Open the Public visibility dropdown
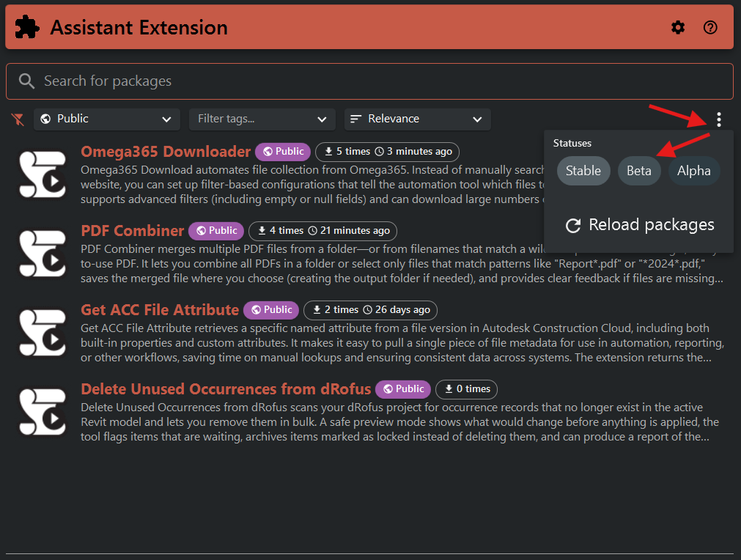741x560 pixels. pos(107,119)
